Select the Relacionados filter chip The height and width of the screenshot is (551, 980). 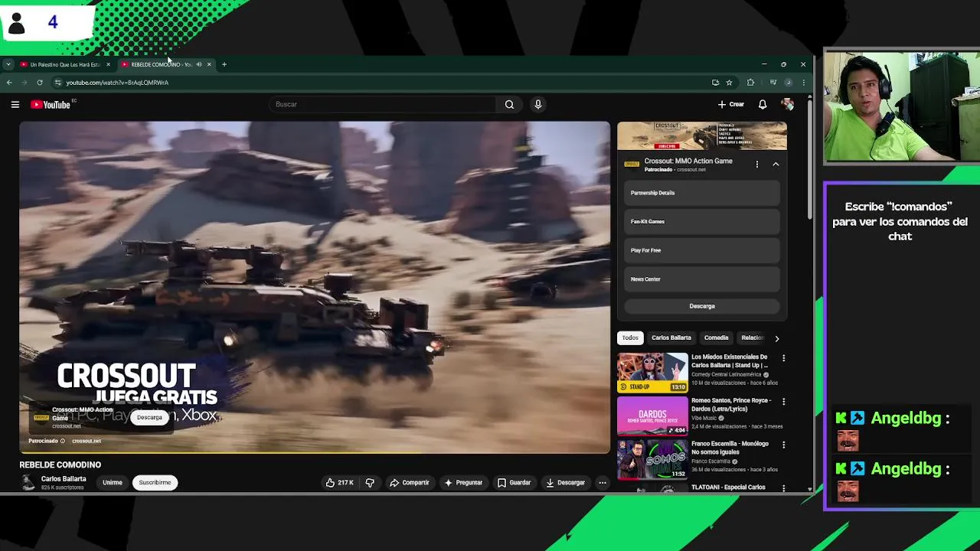pyautogui.click(x=752, y=337)
